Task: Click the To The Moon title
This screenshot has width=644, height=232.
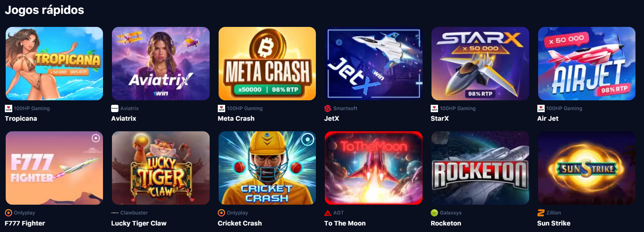Action: tap(345, 223)
